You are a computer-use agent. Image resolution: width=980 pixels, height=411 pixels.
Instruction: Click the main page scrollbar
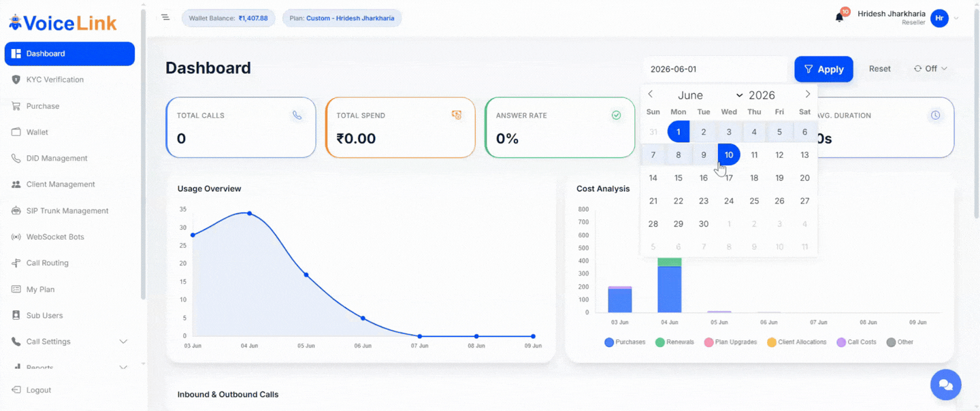(977, 112)
